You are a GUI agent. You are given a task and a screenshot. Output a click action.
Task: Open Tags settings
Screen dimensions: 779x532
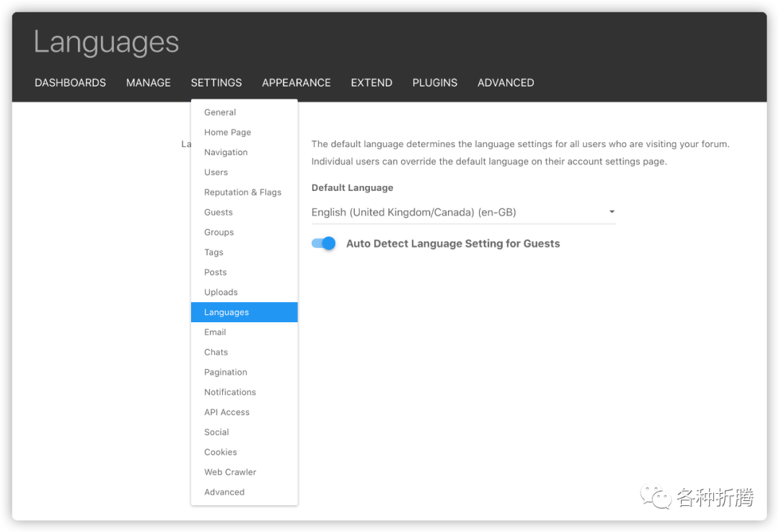click(x=245, y=252)
